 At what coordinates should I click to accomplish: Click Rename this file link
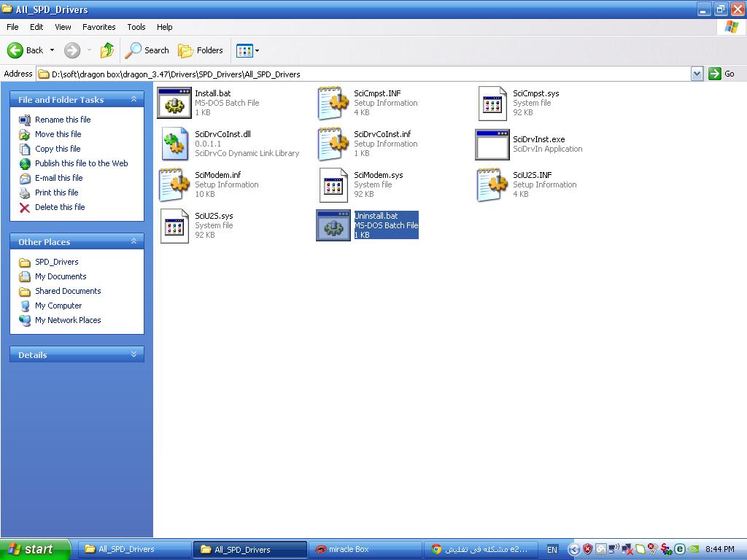(63, 120)
